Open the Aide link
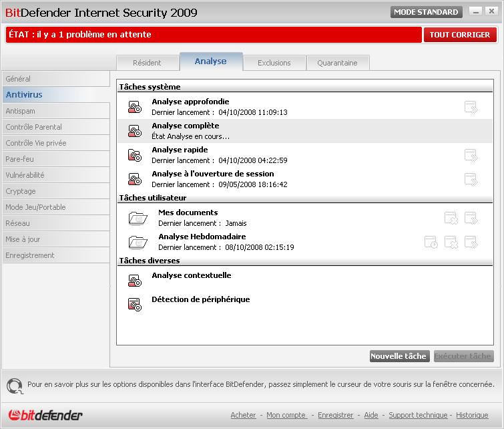504x429 pixels. pyautogui.click(x=371, y=415)
